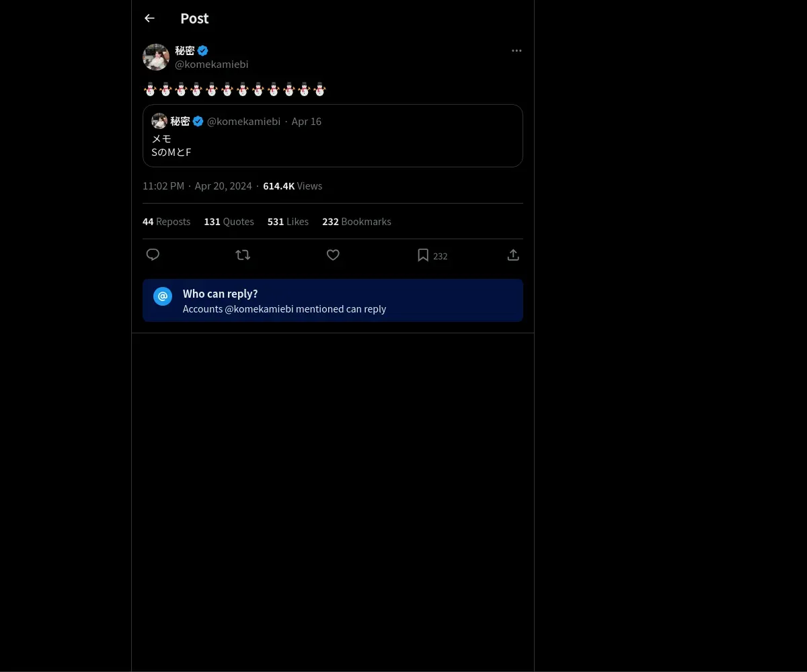
Task: Repost using the retweet arrows icon
Action: (243, 255)
